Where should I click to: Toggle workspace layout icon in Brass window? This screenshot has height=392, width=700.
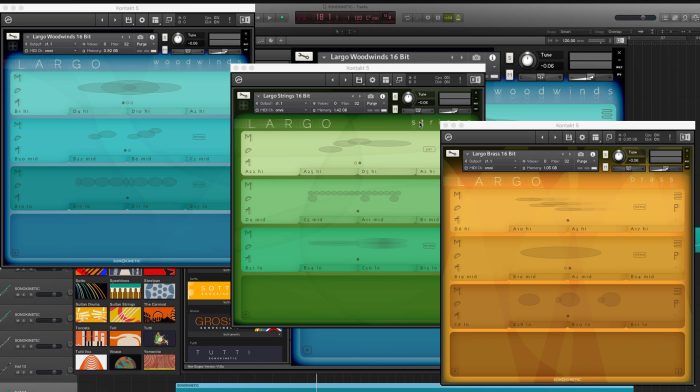[596, 138]
